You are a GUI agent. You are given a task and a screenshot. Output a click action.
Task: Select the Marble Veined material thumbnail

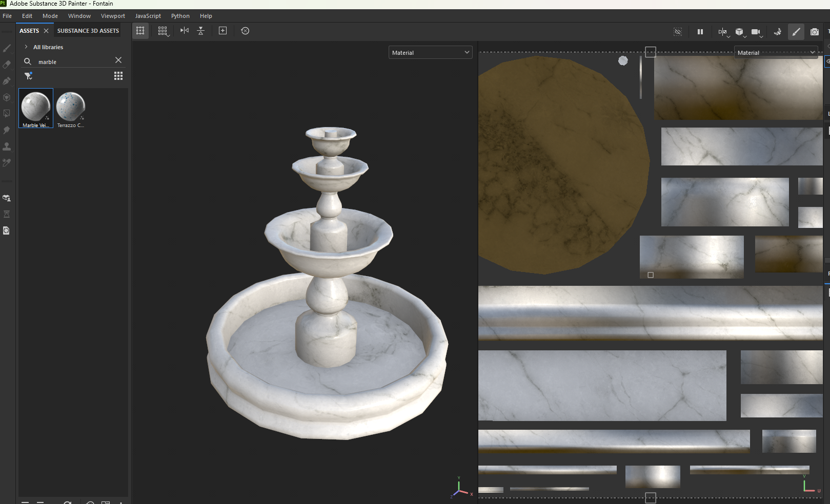(36, 108)
